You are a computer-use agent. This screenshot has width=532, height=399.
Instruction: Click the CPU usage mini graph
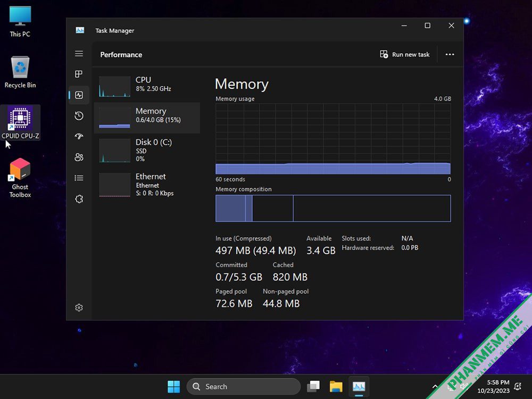pyautogui.click(x=114, y=87)
